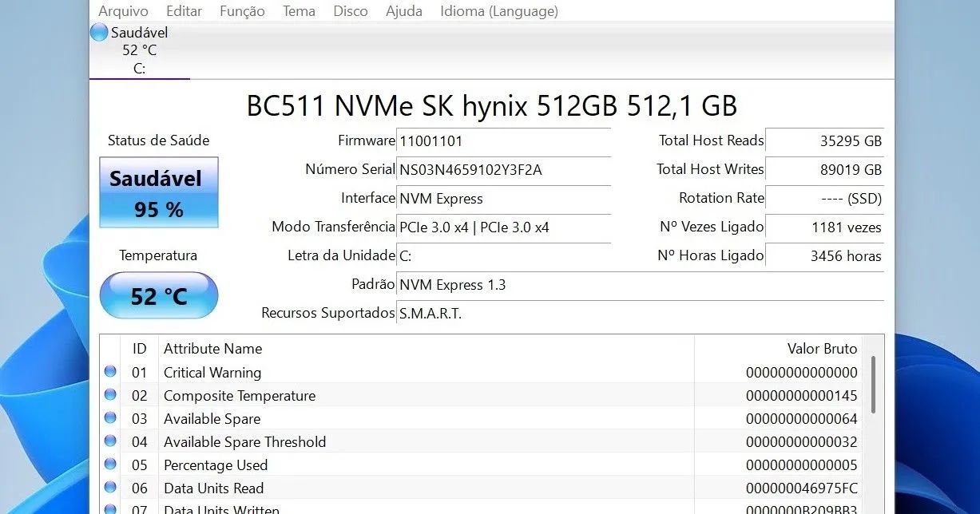
Task: Click the Attribute Name column header
Action: [x=427, y=348]
